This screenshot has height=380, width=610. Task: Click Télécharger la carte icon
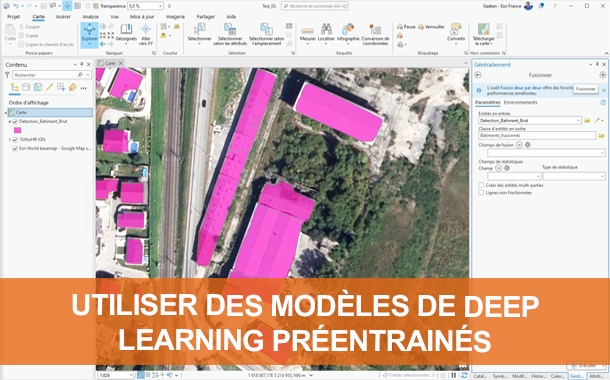coord(483,34)
